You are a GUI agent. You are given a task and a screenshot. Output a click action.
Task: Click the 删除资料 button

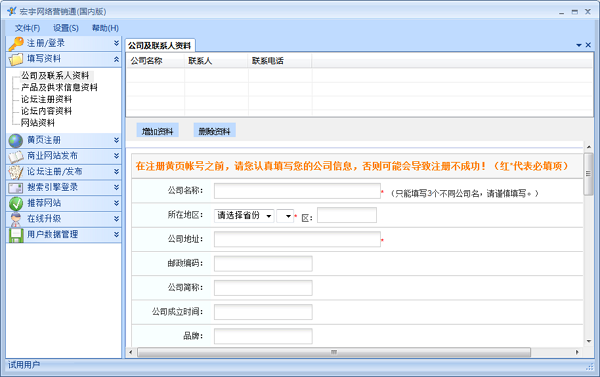point(214,131)
